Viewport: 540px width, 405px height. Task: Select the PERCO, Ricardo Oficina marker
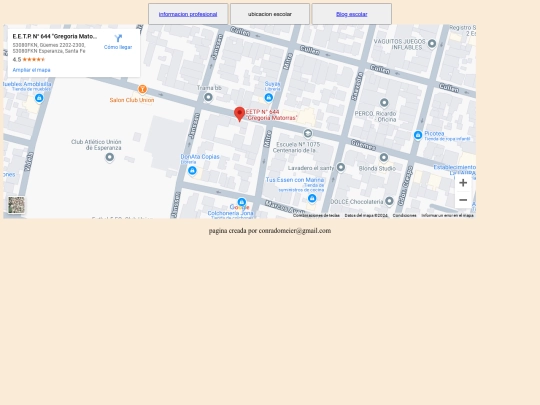[x=384, y=103]
